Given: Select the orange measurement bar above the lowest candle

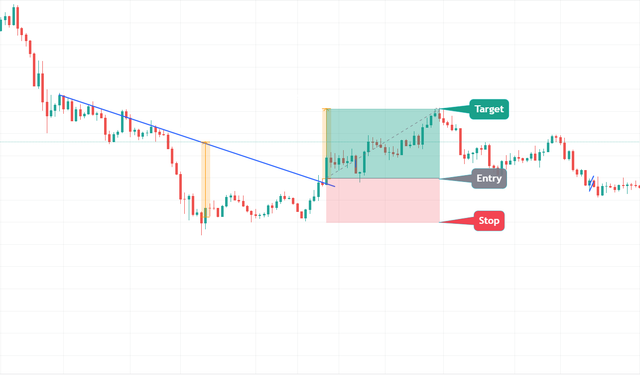Looking at the screenshot, I should (206, 180).
